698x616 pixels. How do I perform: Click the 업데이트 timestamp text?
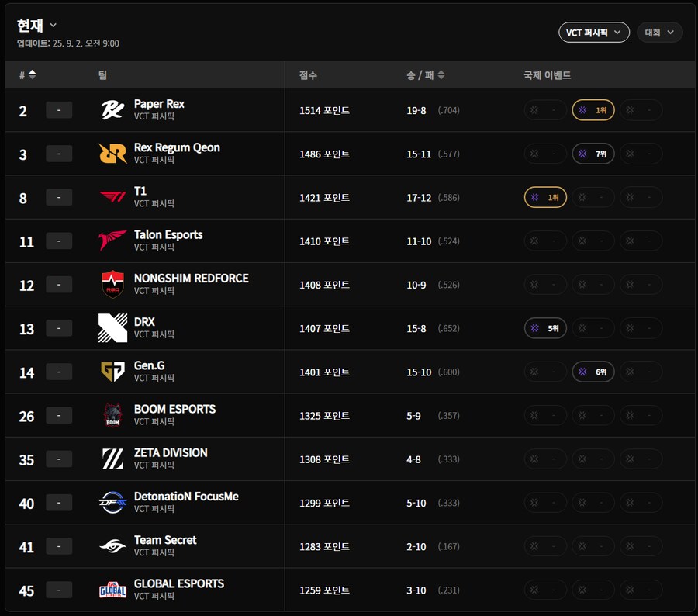(x=67, y=43)
